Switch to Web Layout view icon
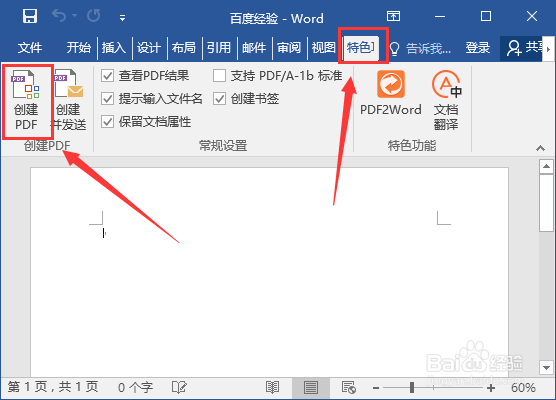Screen dimensions: 556x400 (x=349, y=388)
